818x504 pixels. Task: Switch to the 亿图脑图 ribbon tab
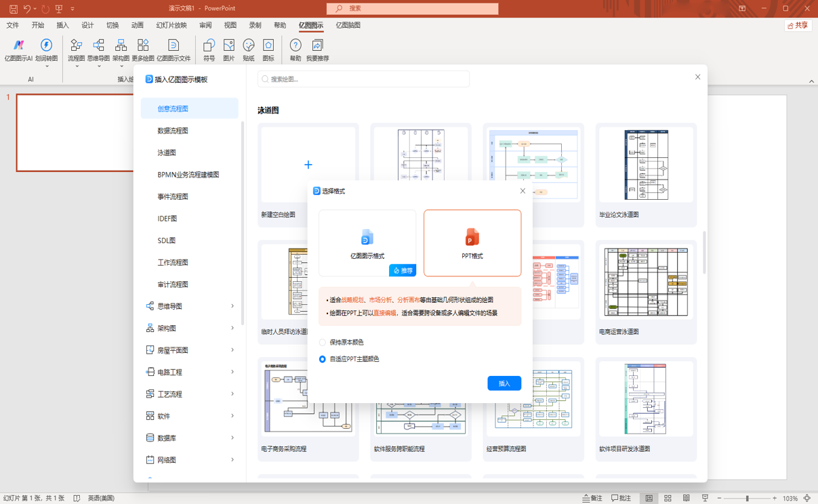point(348,24)
